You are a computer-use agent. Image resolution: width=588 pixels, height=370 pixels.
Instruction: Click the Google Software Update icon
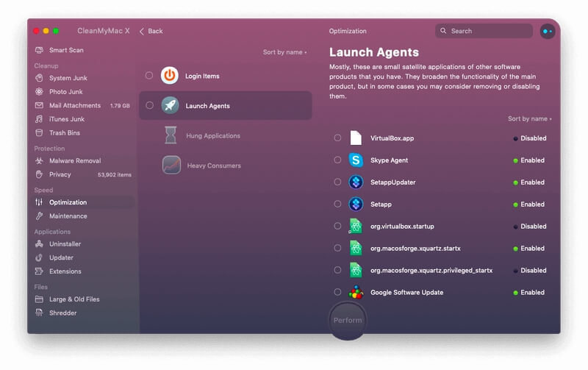(356, 292)
